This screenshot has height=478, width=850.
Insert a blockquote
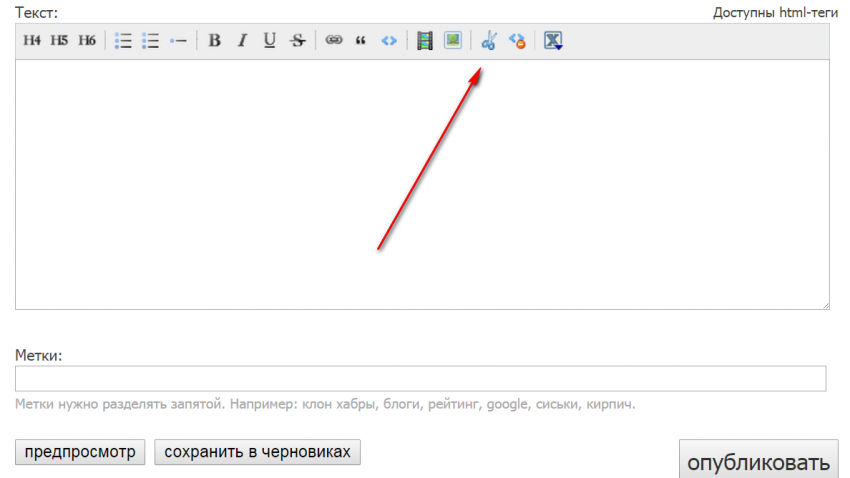pos(361,41)
